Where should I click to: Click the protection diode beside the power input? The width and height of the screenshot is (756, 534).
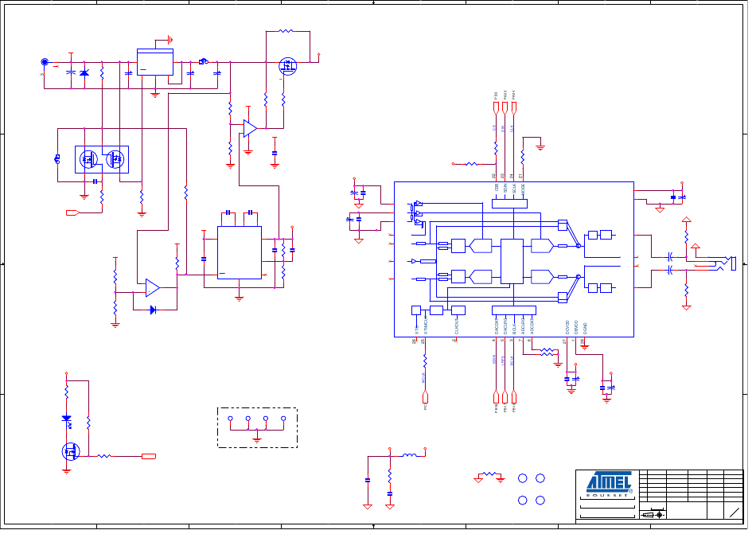(x=84, y=72)
